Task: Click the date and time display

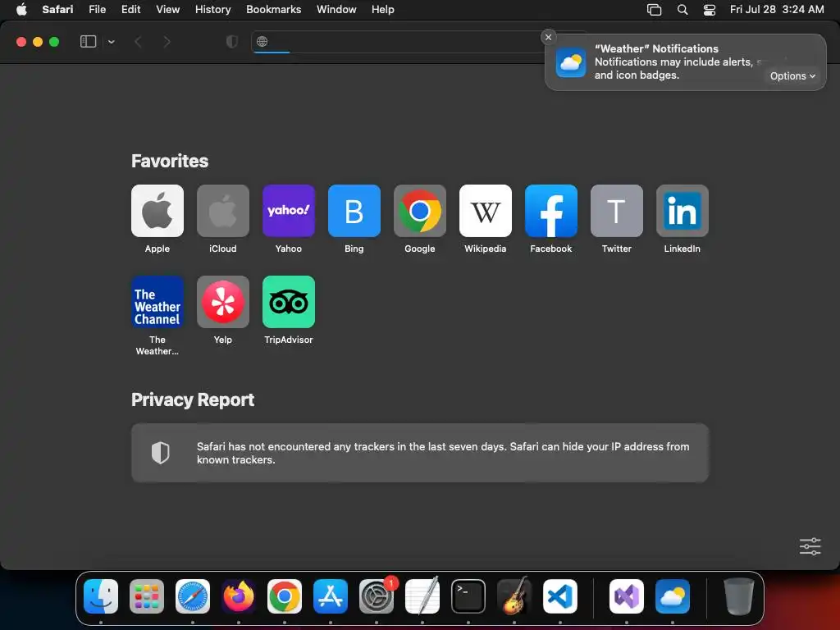Action: coord(777,10)
